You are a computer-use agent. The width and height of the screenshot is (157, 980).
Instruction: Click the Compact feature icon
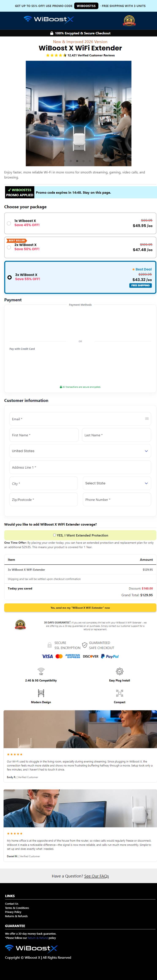119,693
